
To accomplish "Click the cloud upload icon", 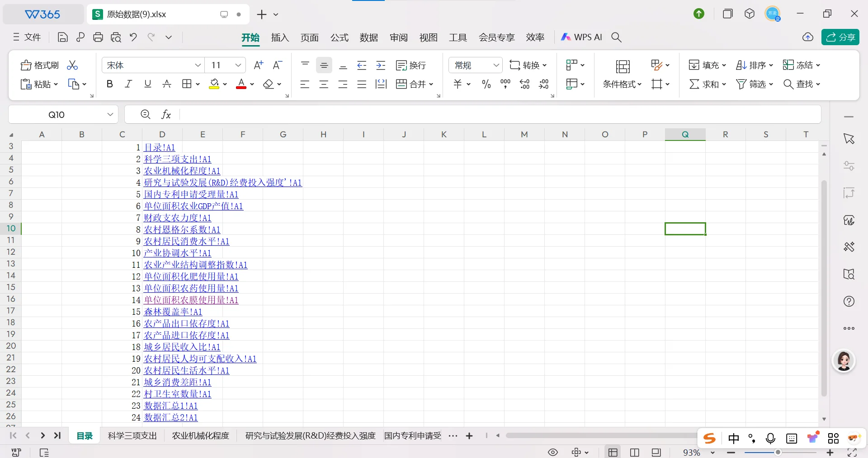I will coord(808,37).
